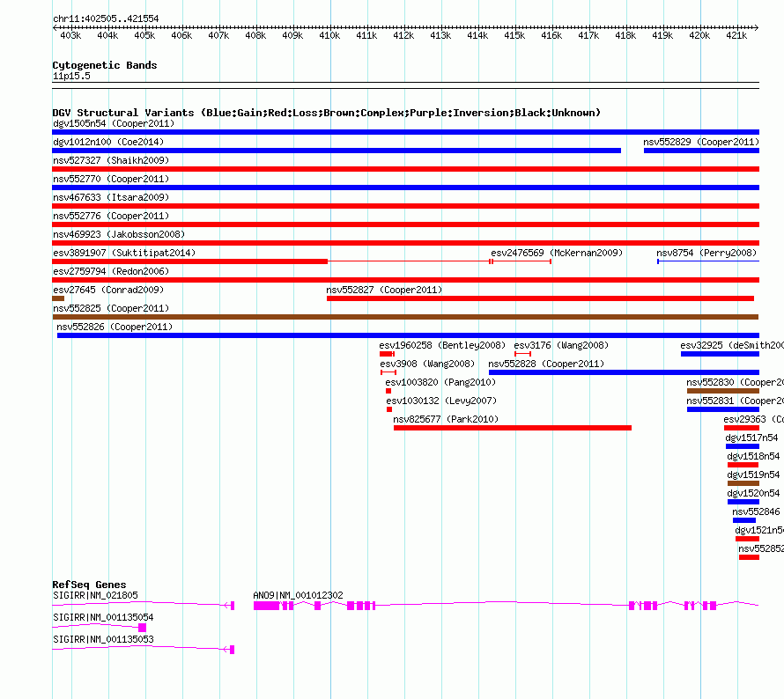Open the SIGIRR|NM_001135054 gene label
Viewport: 784px width, 699px height.
tap(103, 617)
